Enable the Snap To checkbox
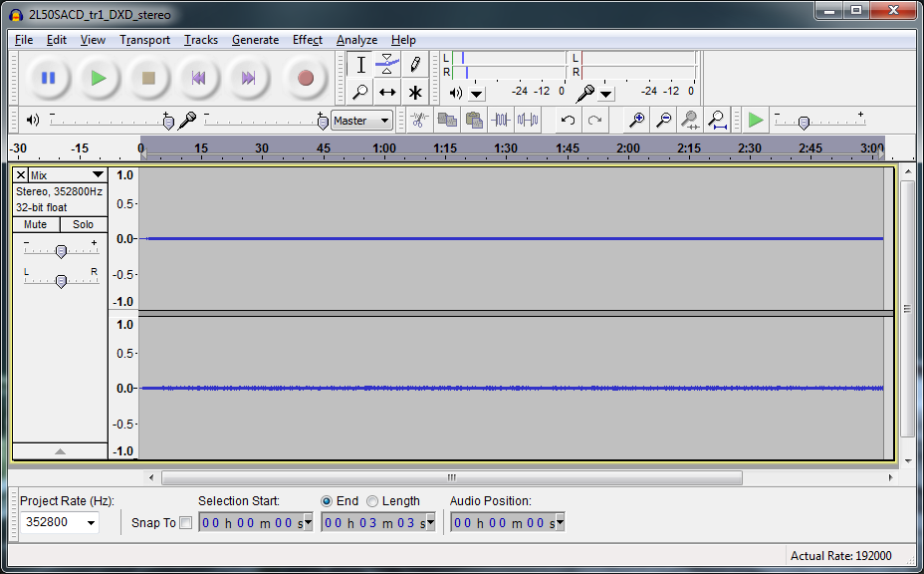 [185, 522]
